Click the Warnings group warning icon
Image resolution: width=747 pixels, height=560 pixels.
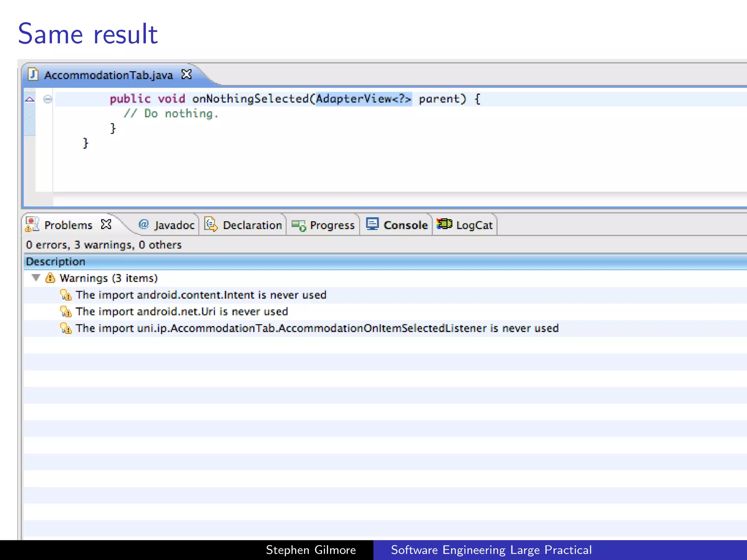pos(50,278)
